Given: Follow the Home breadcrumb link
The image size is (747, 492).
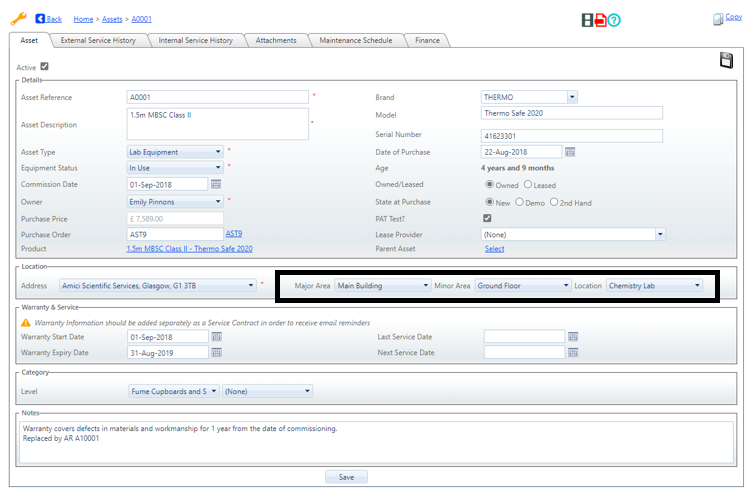Looking at the screenshot, I should pyautogui.click(x=83, y=19).
